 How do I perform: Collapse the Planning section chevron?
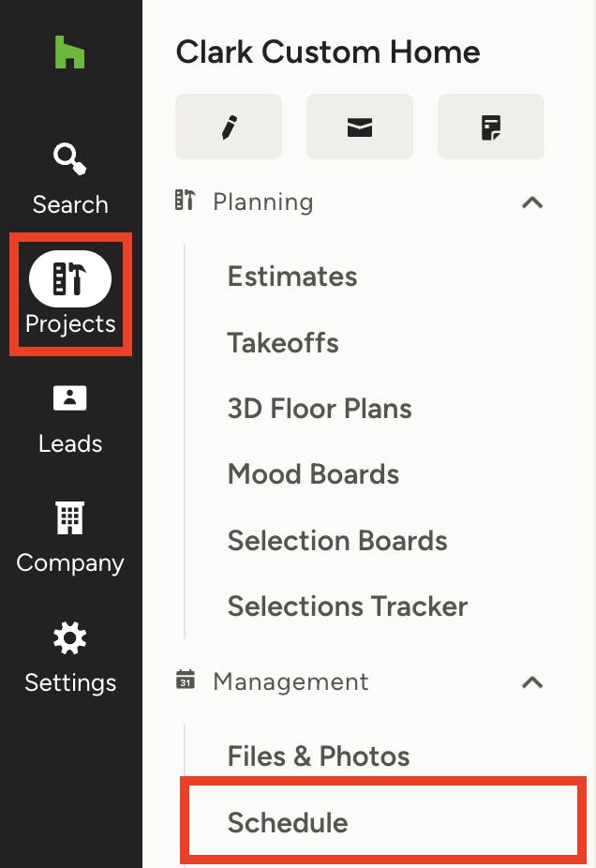[532, 202]
